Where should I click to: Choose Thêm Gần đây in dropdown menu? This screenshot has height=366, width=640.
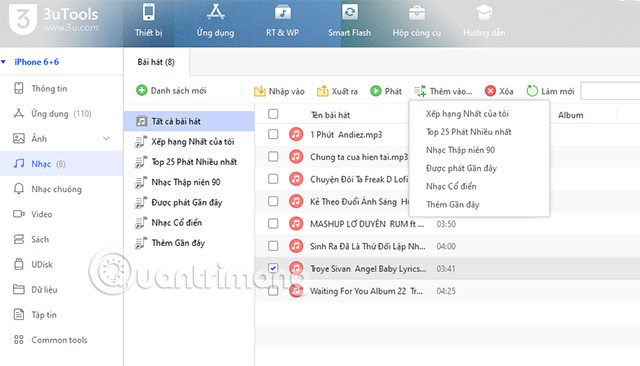(x=479, y=204)
